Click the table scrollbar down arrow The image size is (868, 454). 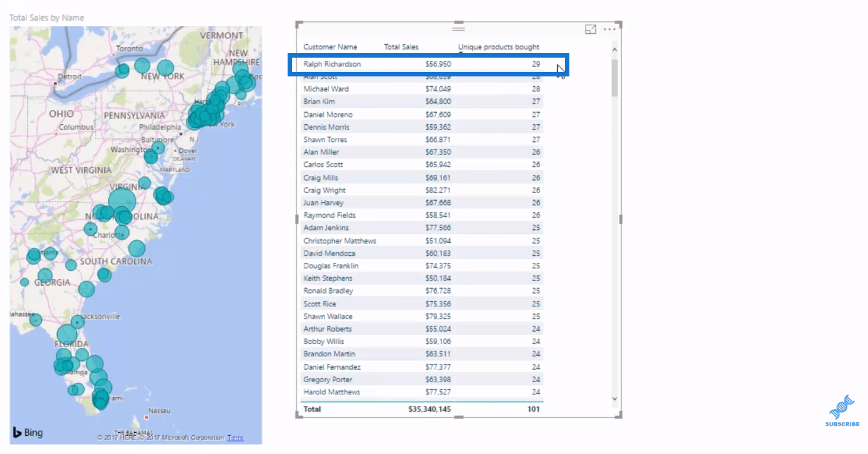(615, 399)
